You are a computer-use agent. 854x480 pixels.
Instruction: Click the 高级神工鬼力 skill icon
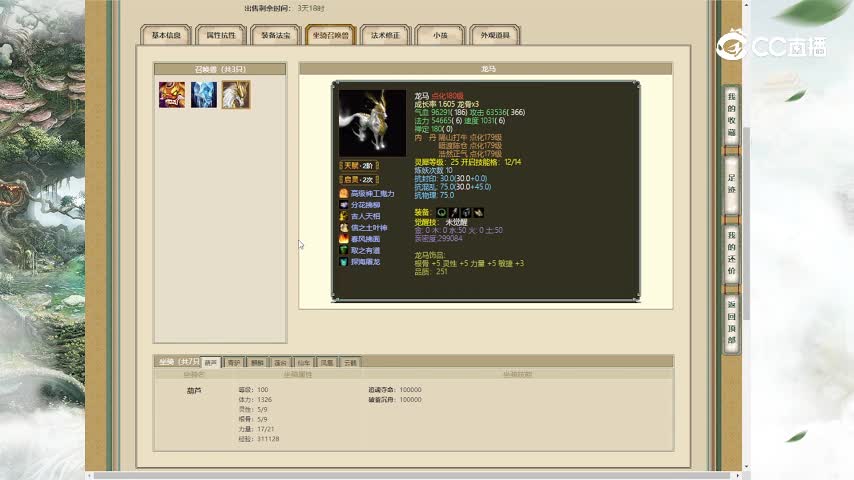pos(344,193)
